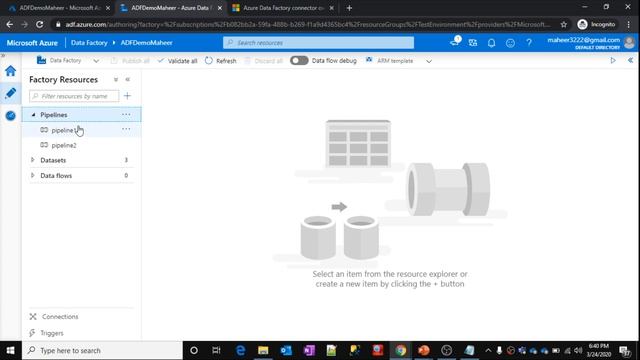Bookmark this page with the star icon
This screenshot has height=360, width=640.
(564, 24)
